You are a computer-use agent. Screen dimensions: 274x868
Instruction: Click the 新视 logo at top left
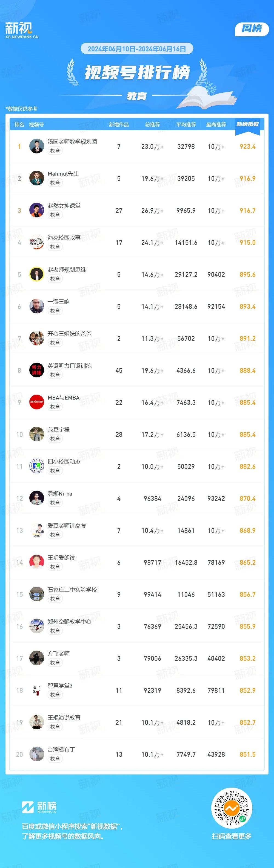pyautogui.click(x=22, y=30)
